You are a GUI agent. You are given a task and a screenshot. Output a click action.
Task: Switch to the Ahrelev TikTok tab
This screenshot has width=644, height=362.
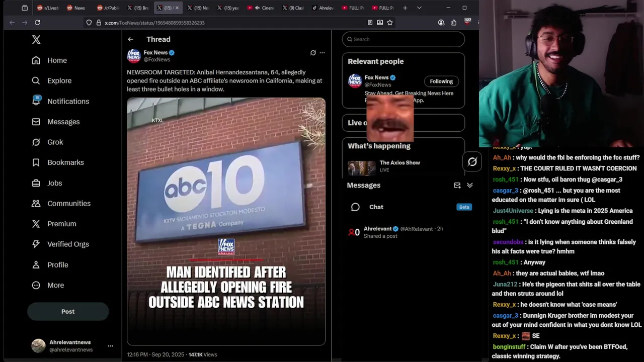point(323,8)
